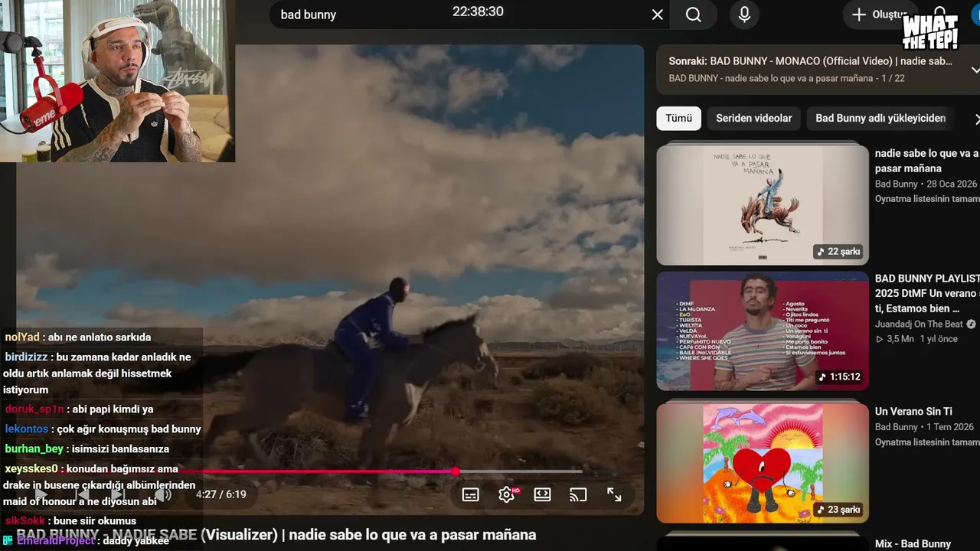
Task: Expand the 'Sonraki' playlist panel chevron
Action: (x=975, y=70)
